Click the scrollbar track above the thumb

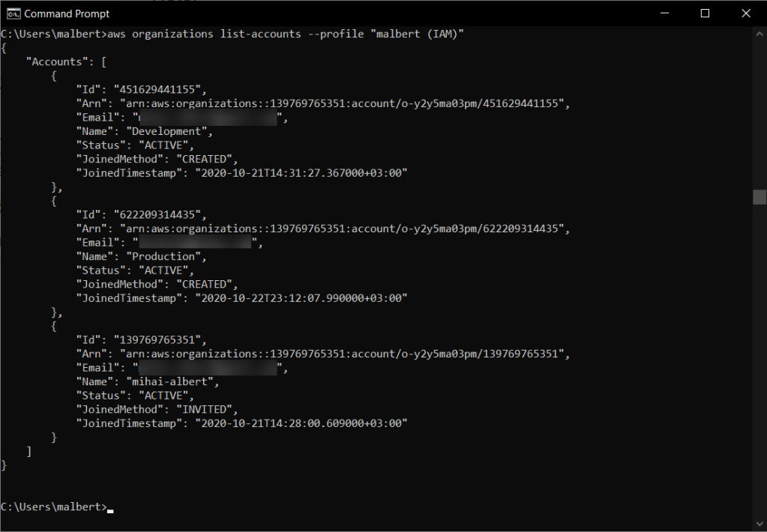(759, 112)
